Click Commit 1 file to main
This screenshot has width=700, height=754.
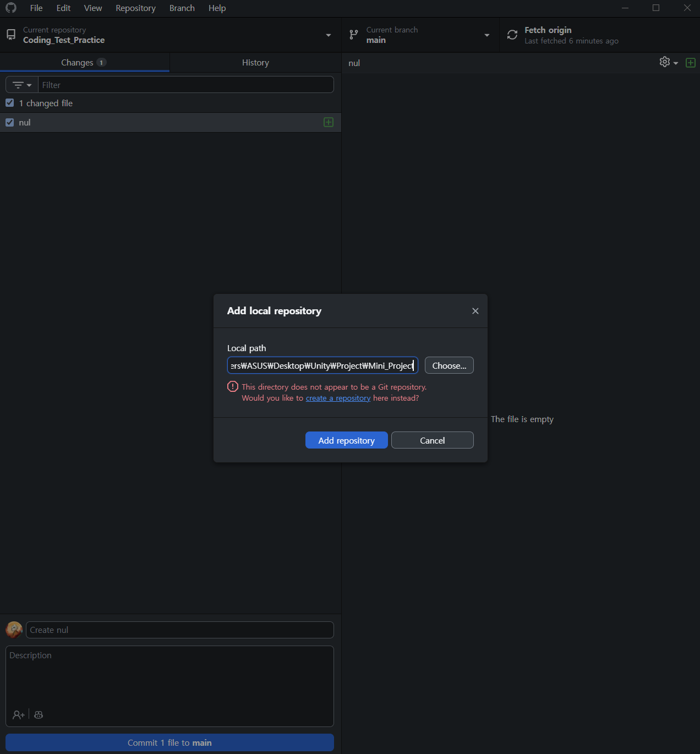pos(169,742)
